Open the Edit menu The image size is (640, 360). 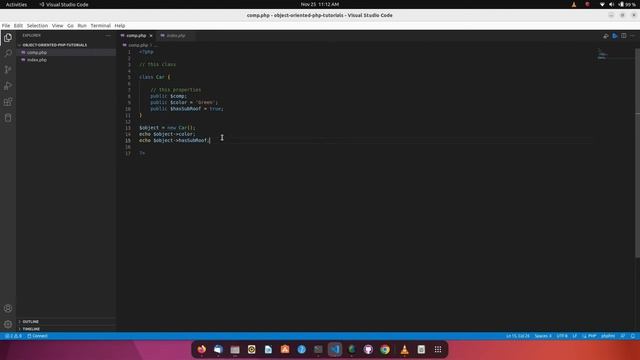pos(18,25)
